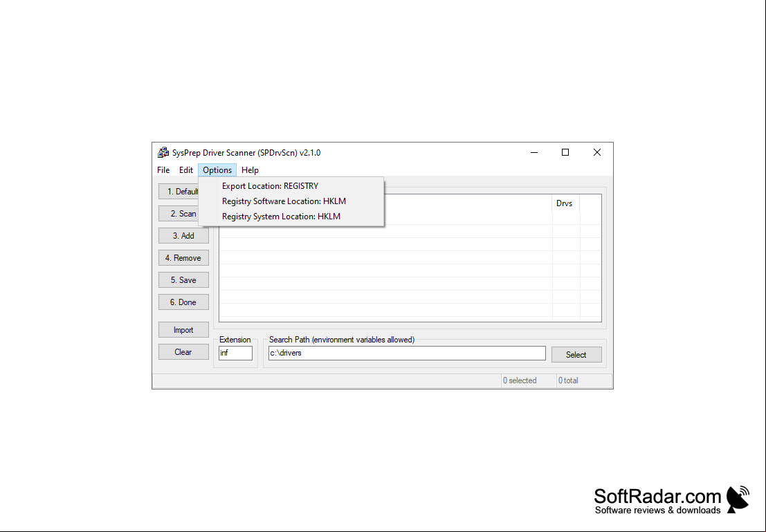Choose Registry System Location: HKLM
Screen dimensions: 766x532
tap(291, 217)
